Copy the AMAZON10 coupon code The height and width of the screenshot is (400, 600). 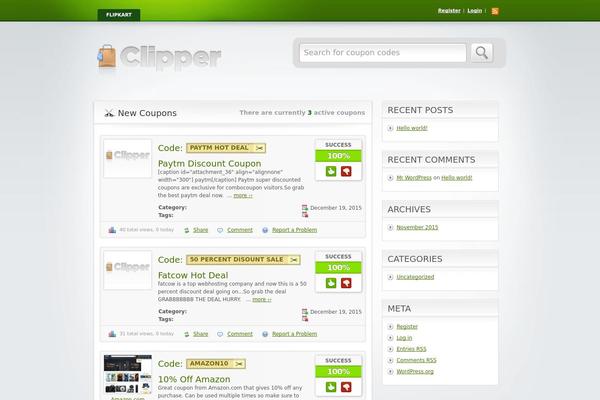(216, 364)
